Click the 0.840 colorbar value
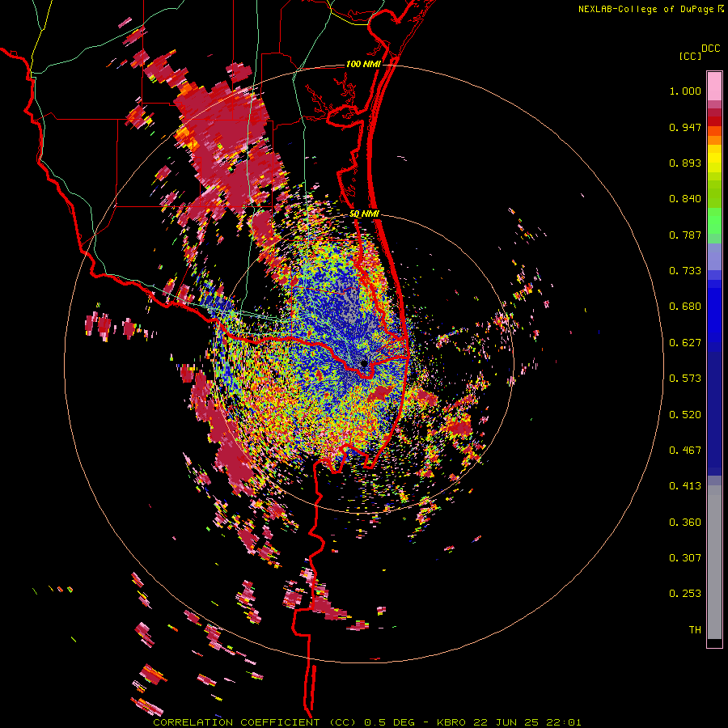Screen dimensions: 728x728 tap(685, 199)
